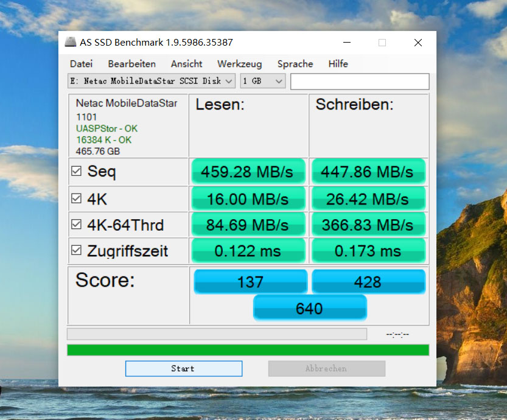Image resolution: width=507 pixels, height=420 pixels.
Task: Close the AS SSD Benchmark window
Action: coord(418,43)
